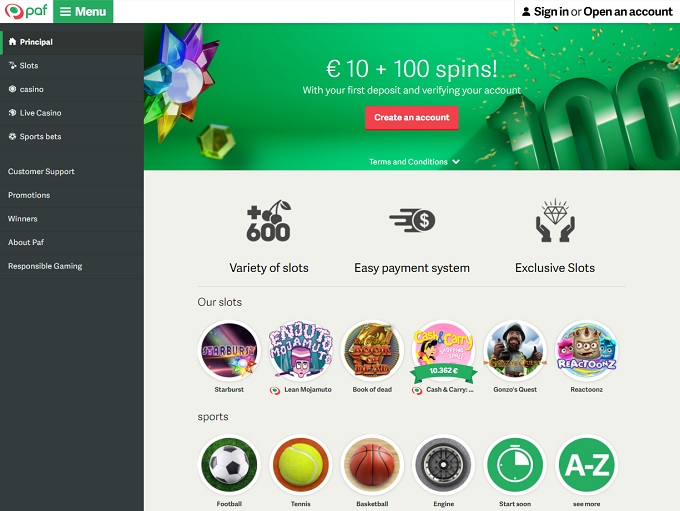This screenshot has height=511, width=680.
Task: Open the Tennis ball icon
Action: pyautogui.click(x=301, y=465)
